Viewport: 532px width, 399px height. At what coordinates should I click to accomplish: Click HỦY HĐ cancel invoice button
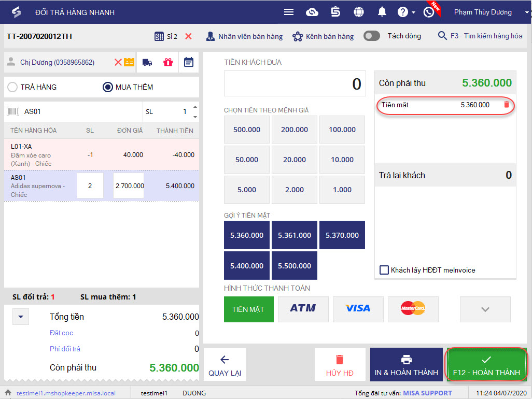point(340,365)
